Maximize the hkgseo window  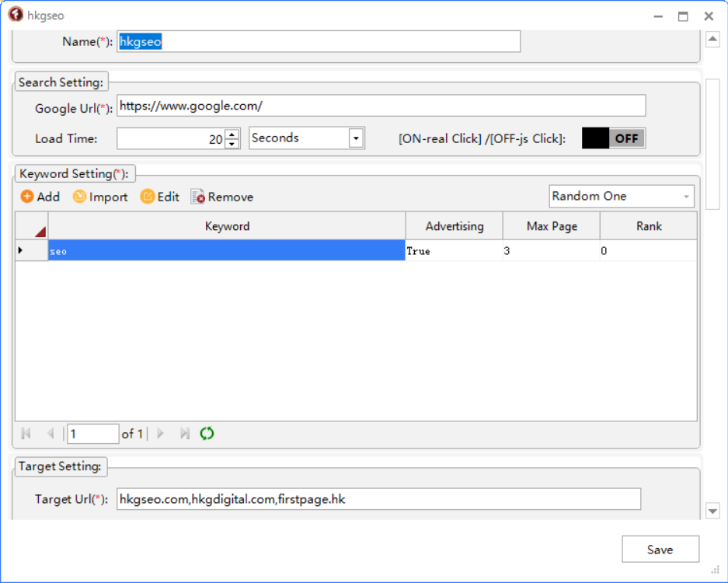click(x=683, y=16)
